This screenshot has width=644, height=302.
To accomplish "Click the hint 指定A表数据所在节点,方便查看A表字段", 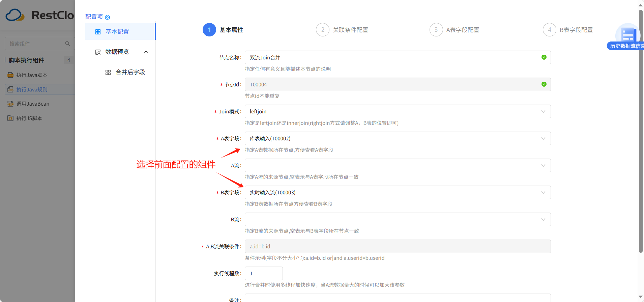I will coord(289,150).
